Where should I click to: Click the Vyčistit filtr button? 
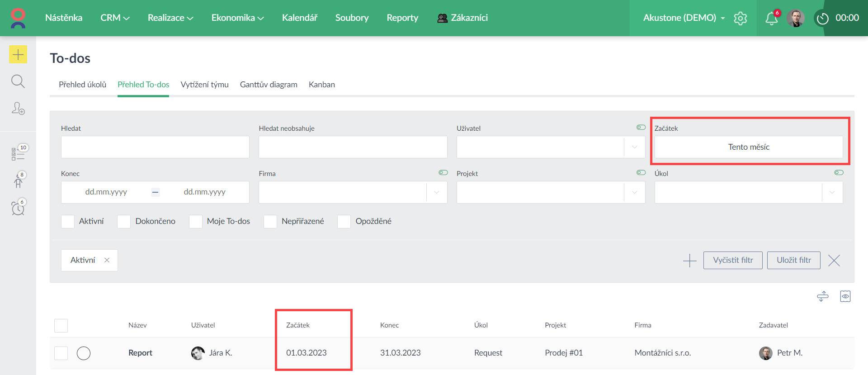click(x=732, y=260)
